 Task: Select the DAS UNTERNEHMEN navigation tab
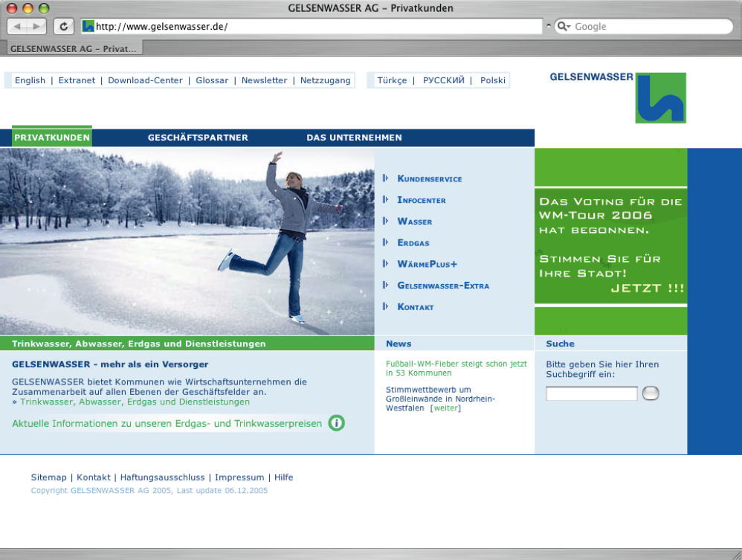point(353,138)
